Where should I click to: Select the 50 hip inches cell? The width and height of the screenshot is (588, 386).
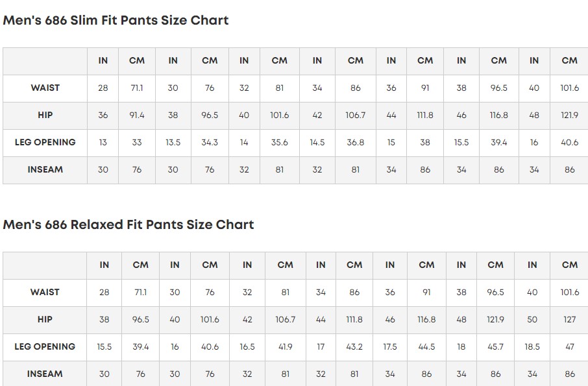point(532,319)
